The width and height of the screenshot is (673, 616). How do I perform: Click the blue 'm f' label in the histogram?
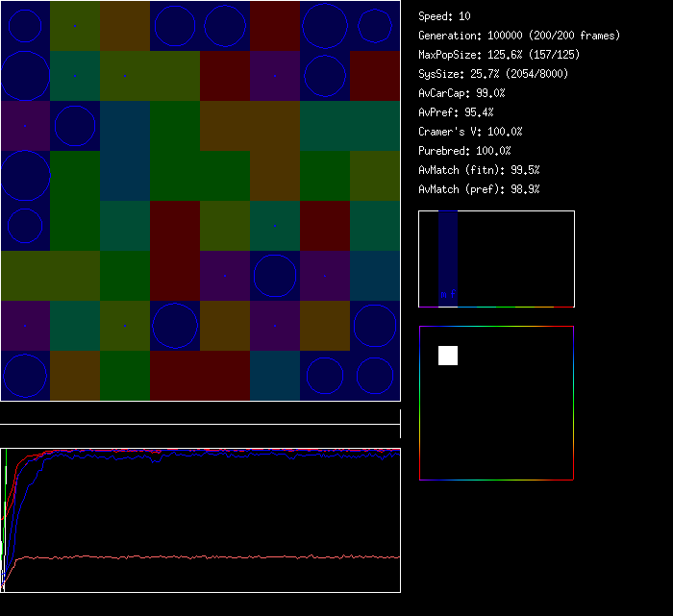click(448, 294)
